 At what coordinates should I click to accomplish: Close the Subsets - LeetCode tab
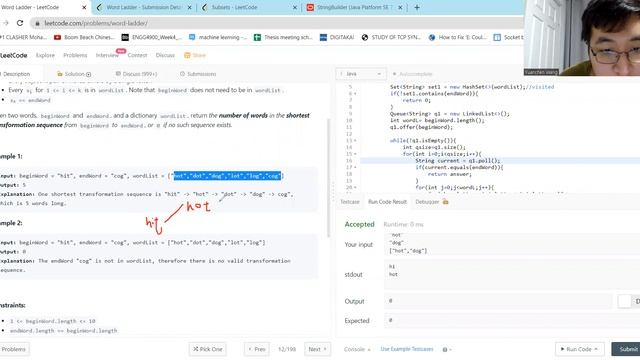tap(295, 7)
